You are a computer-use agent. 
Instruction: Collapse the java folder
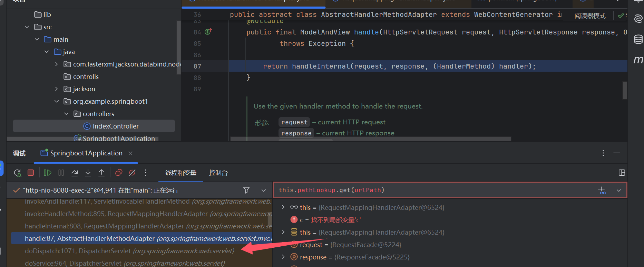tap(47, 52)
